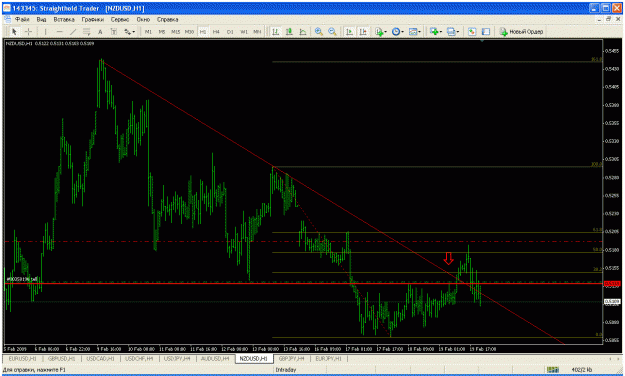Click the red sell order price label

[612, 284]
